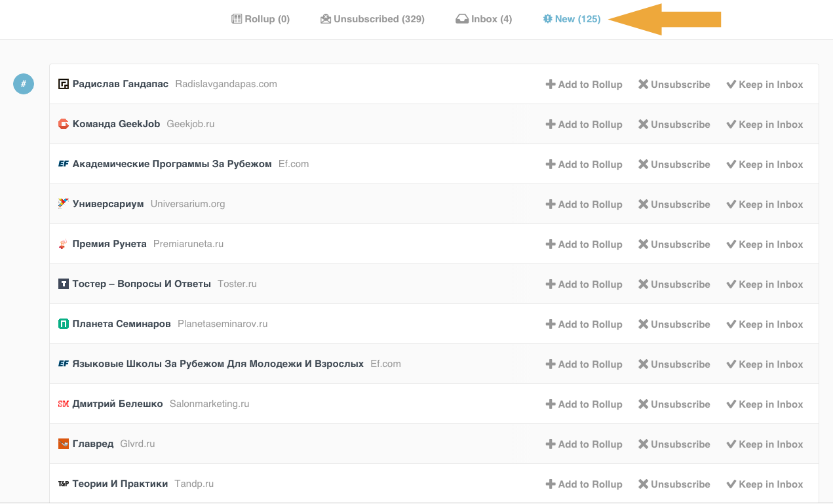Click the Тостер logo icon
Screen dimensions: 833x504
(64, 284)
